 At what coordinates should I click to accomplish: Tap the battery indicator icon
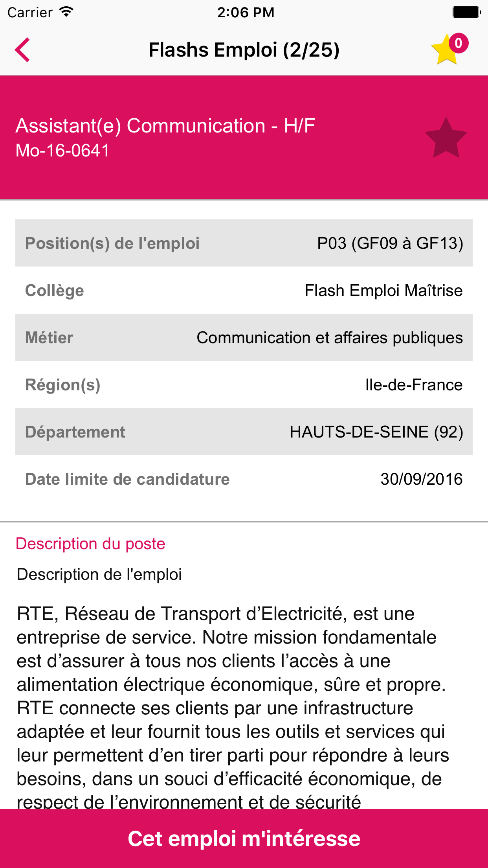tap(466, 12)
